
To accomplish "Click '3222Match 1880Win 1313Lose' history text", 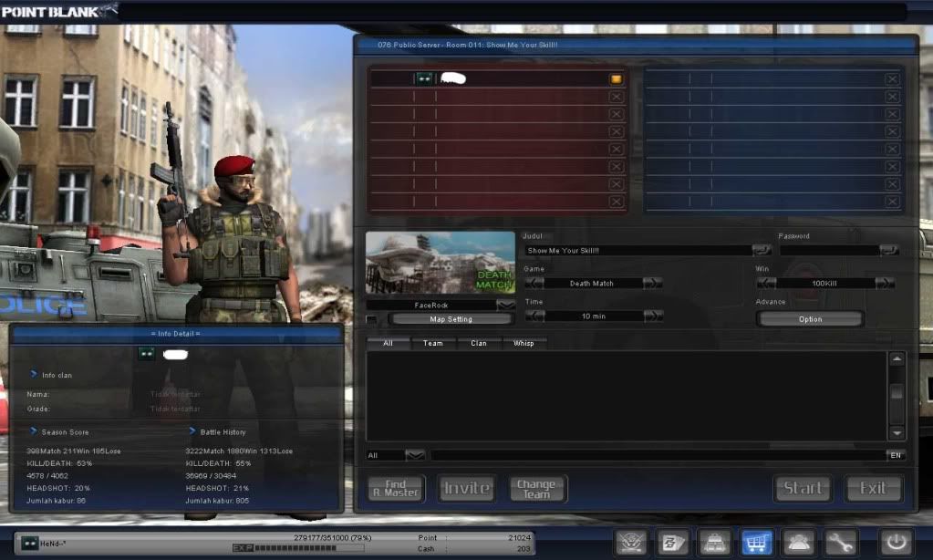I will (x=239, y=451).
